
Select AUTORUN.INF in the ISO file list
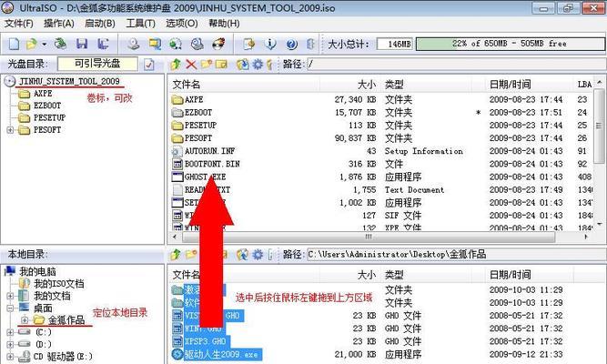point(209,151)
